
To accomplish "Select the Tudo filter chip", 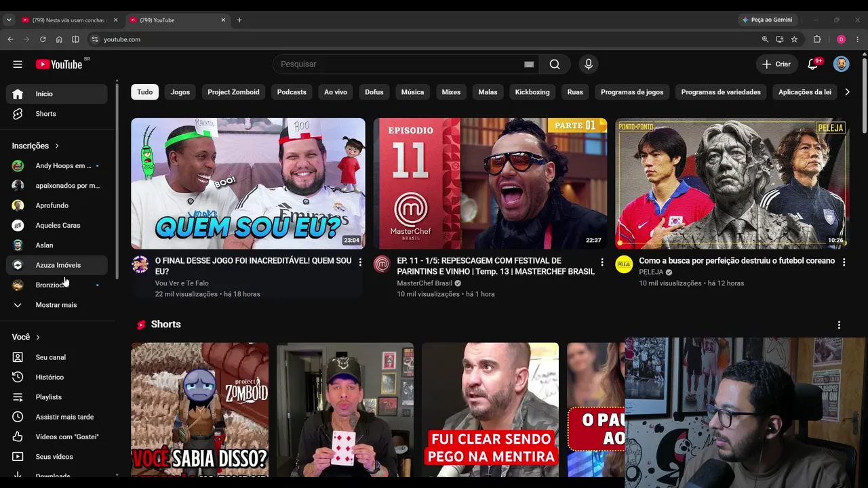I will (x=145, y=92).
